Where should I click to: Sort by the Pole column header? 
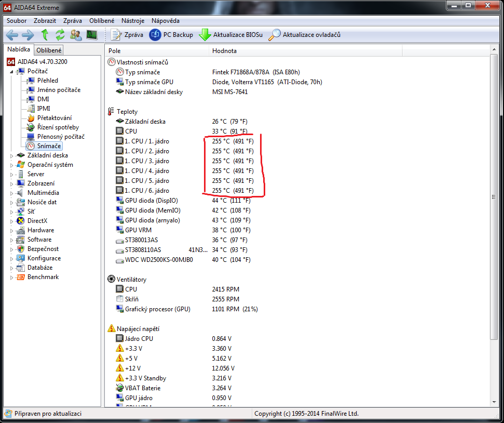157,51
